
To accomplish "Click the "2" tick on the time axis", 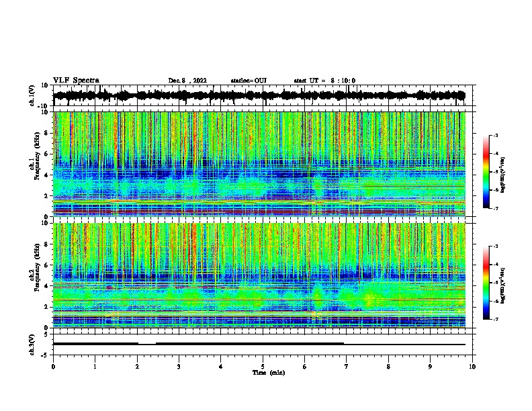I will click(137, 367).
